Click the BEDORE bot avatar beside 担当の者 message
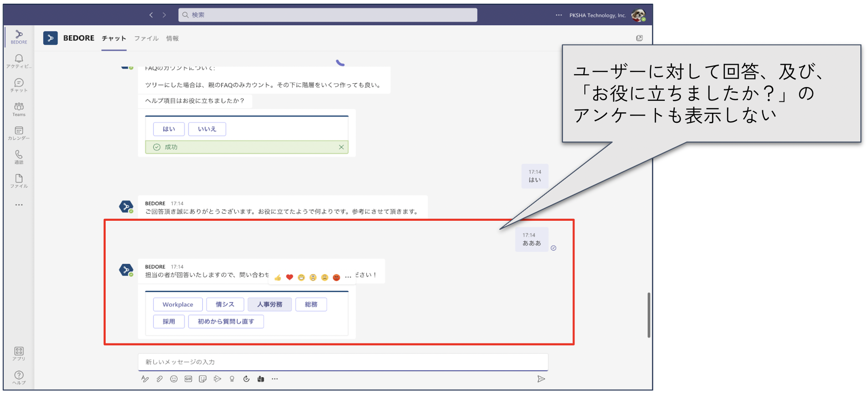The image size is (868, 393). pos(126,270)
